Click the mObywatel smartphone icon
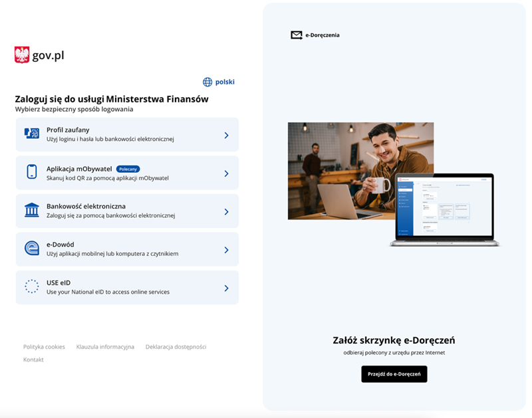 [x=31, y=172]
